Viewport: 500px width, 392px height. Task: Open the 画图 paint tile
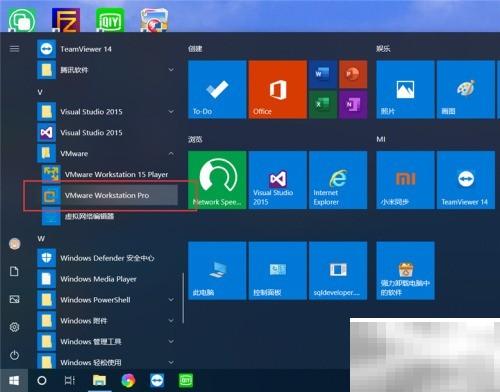[466, 89]
